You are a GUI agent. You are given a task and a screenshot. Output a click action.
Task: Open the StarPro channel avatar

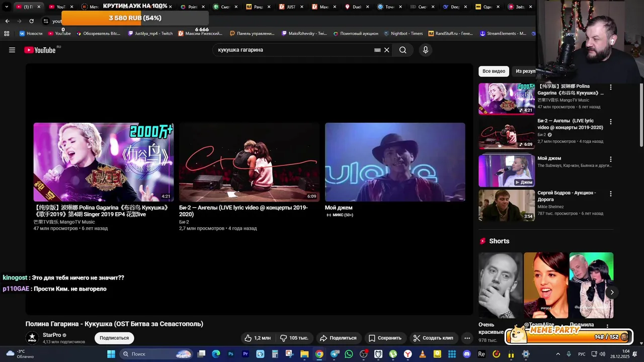[x=32, y=338]
